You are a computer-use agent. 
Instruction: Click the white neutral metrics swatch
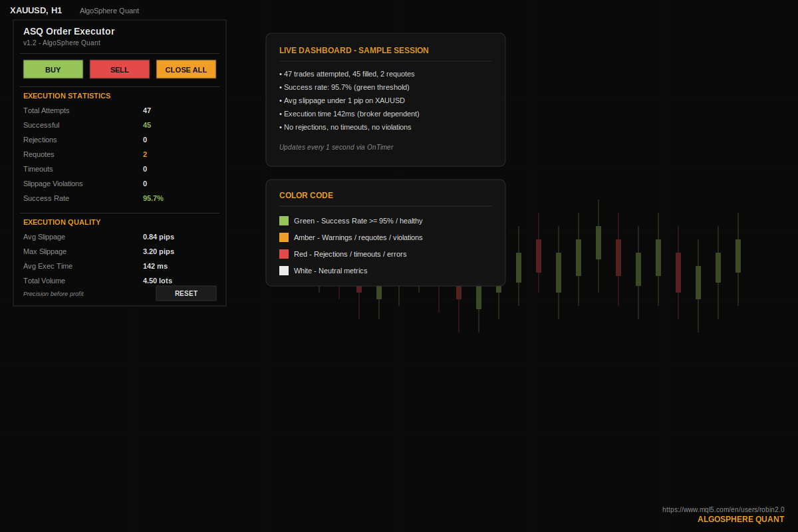tap(284, 271)
